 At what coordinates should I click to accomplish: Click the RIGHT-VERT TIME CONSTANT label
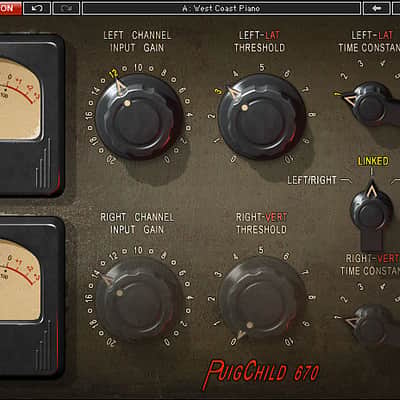click(370, 265)
